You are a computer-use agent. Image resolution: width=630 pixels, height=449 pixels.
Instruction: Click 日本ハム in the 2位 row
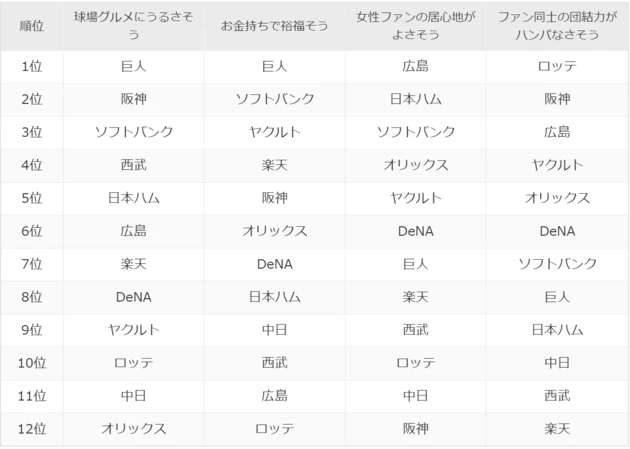pos(415,100)
